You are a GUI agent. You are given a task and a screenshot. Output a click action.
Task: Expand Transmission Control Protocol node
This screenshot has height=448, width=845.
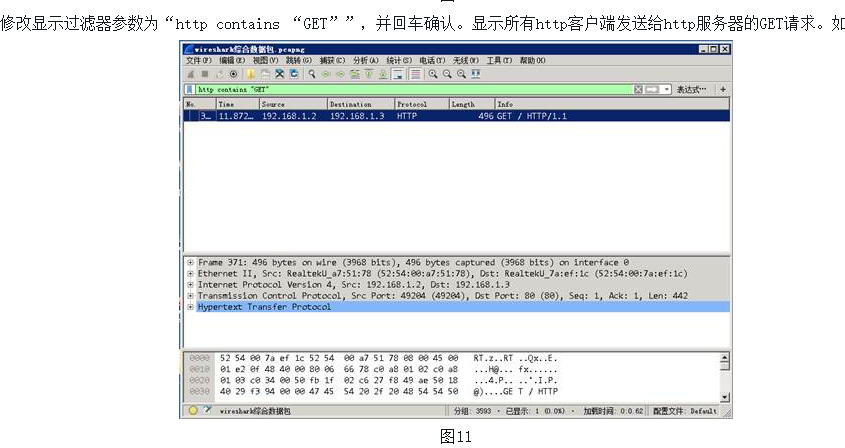click(190, 295)
